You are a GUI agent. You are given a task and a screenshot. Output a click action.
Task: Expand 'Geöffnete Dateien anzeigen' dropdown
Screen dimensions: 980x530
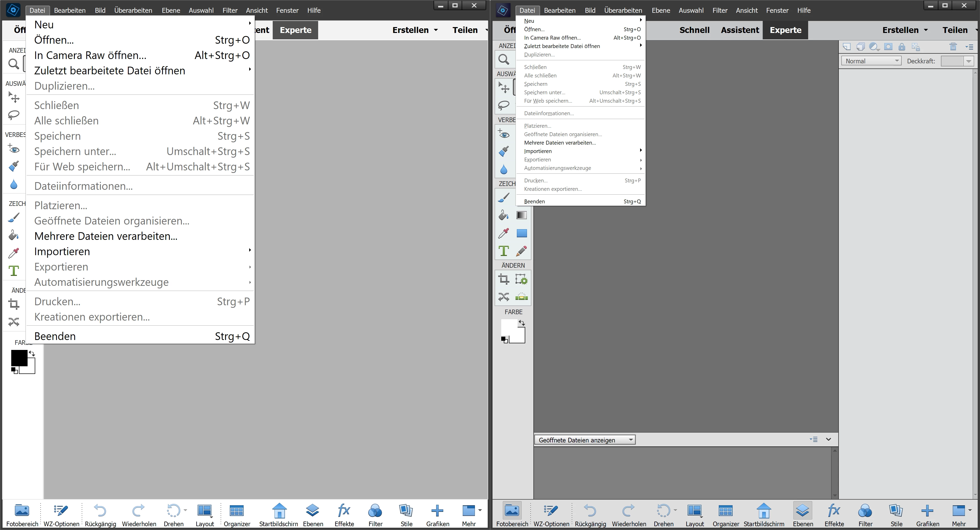click(x=585, y=440)
